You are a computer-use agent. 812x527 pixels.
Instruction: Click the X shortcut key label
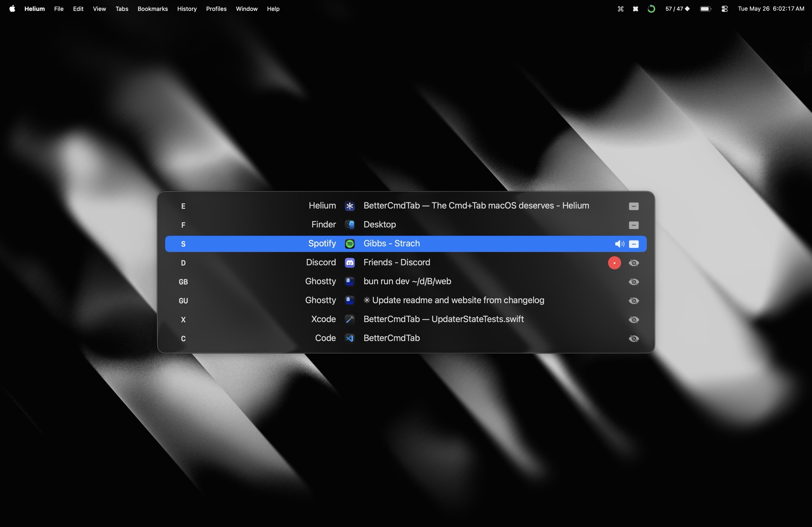[x=183, y=320]
